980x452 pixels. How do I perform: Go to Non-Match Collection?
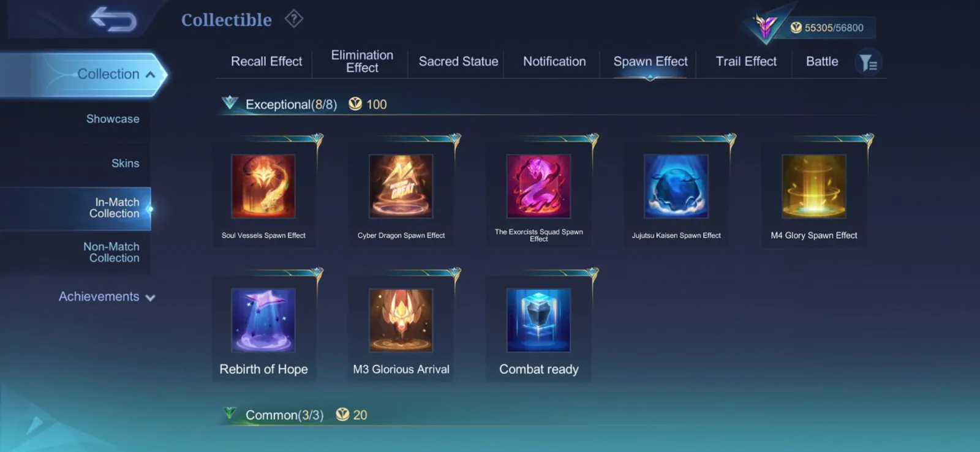(111, 252)
